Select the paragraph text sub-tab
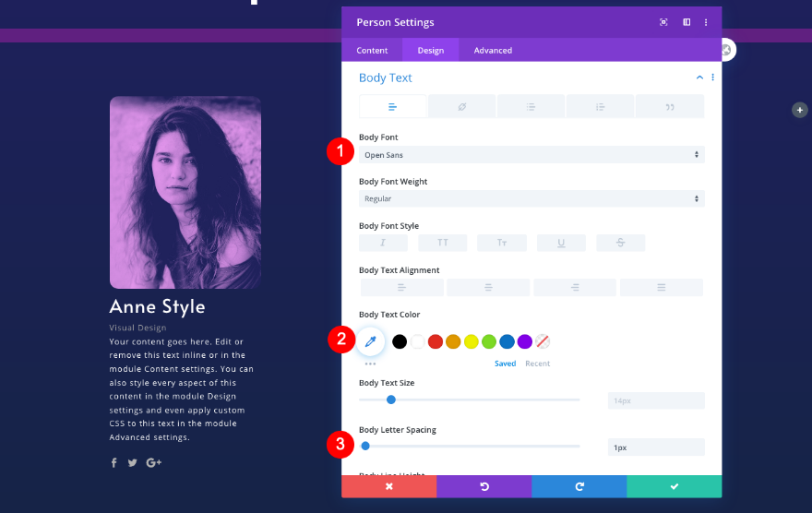The image size is (812, 513). pos(392,107)
